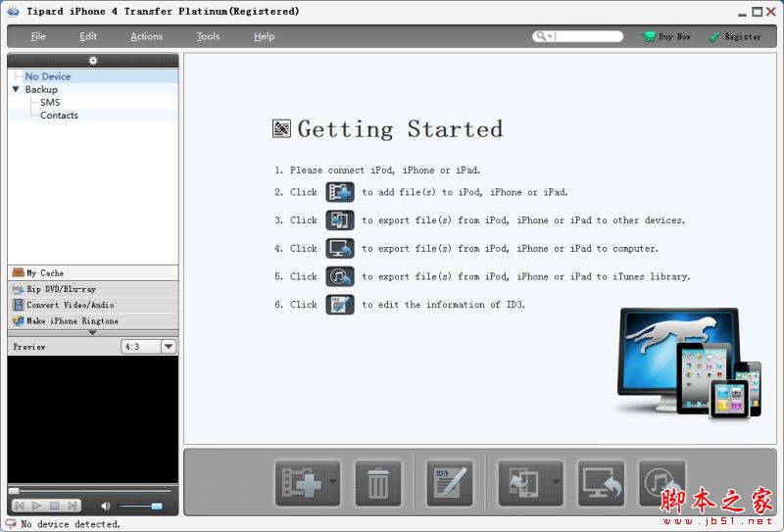Open Make iPhone Ringtone tool
Image resolution: width=784 pixels, height=532 pixels.
point(93,320)
